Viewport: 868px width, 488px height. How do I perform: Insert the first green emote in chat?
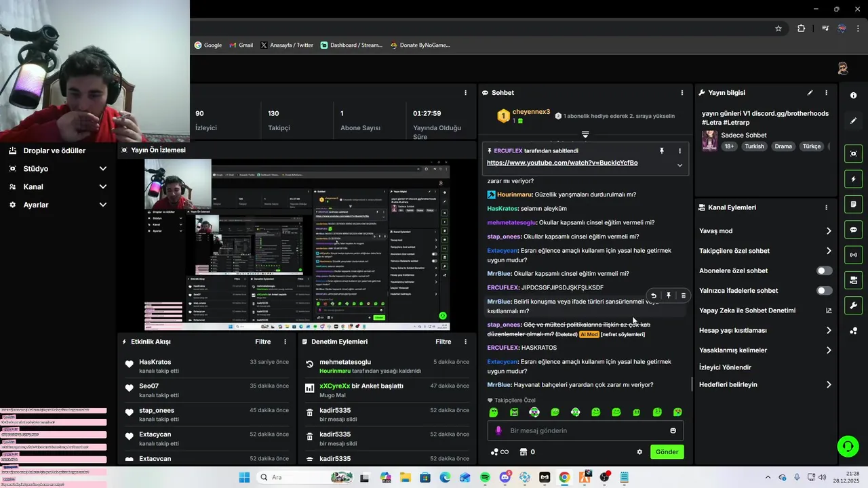(494, 412)
